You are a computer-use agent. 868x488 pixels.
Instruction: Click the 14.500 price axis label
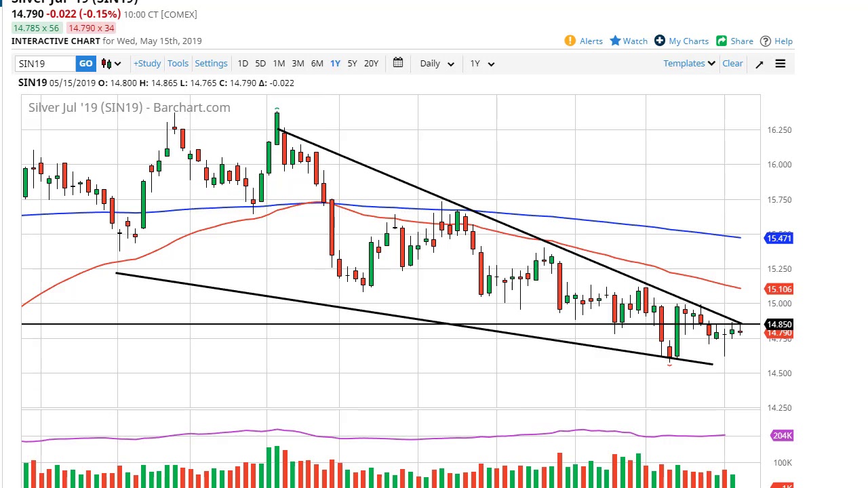pos(779,373)
